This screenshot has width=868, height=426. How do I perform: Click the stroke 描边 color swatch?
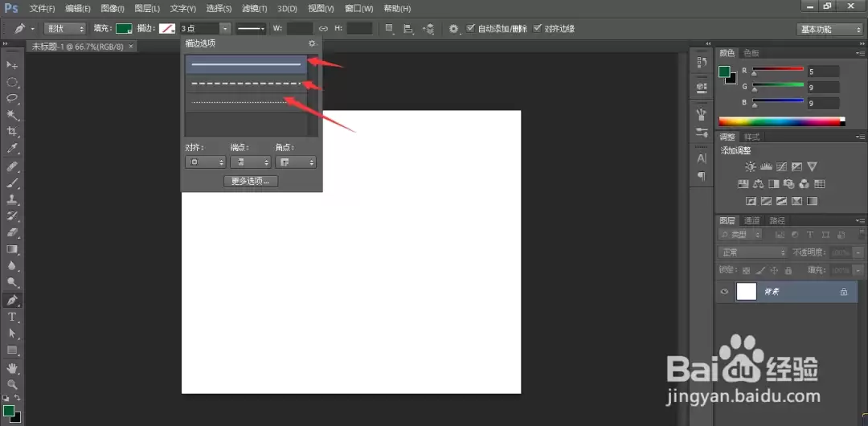click(x=167, y=29)
